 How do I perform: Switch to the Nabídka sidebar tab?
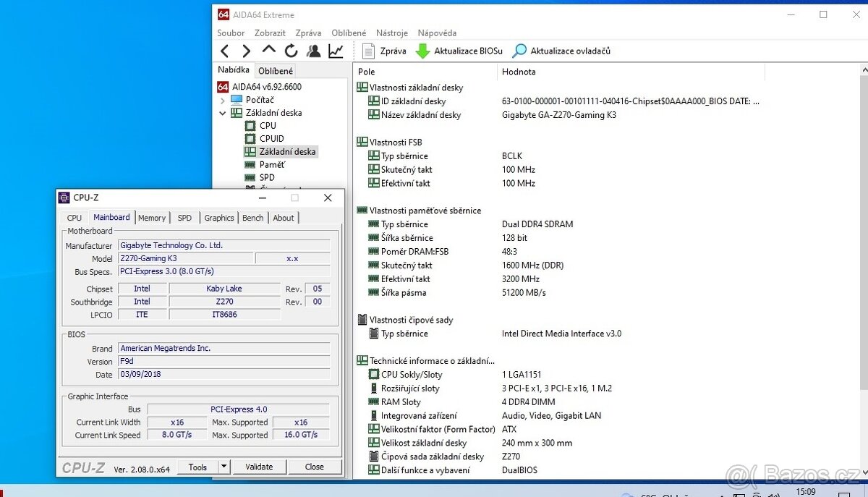click(234, 70)
